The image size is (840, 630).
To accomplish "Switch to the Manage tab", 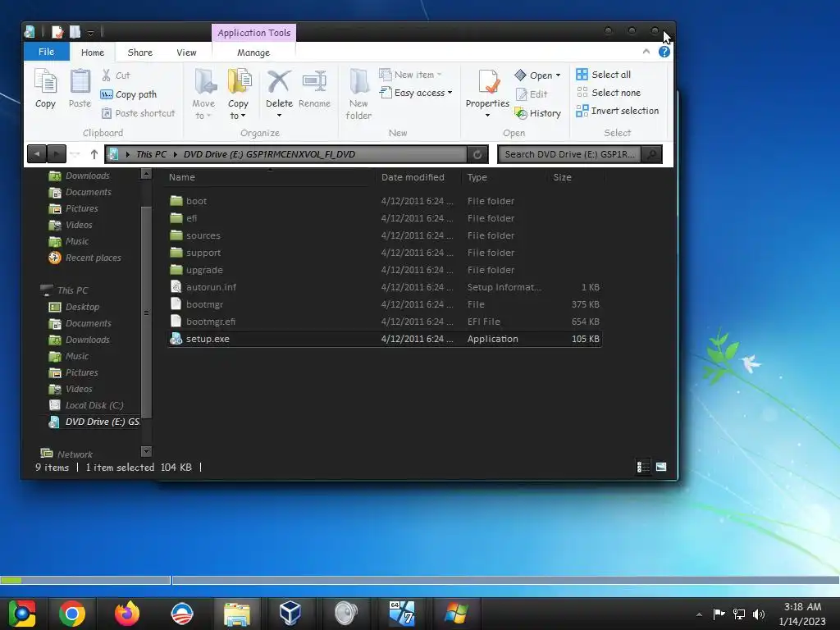I will pos(253,52).
